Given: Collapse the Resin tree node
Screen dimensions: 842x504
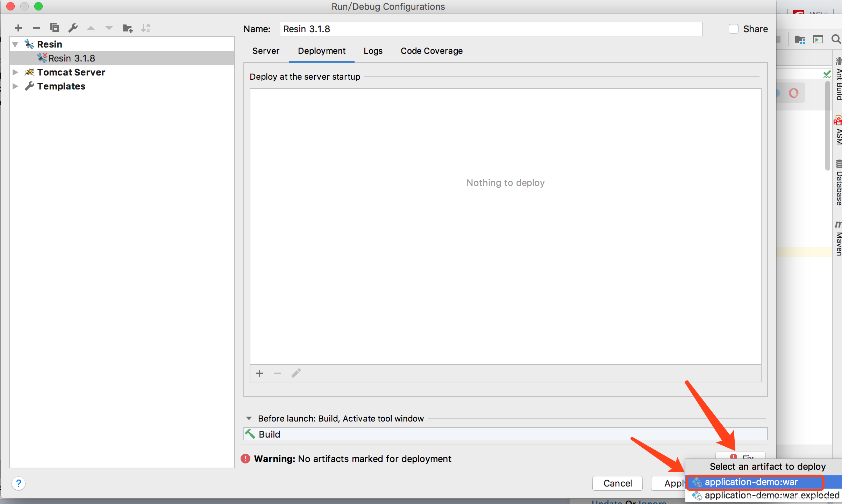Looking at the screenshot, I should 15,44.
